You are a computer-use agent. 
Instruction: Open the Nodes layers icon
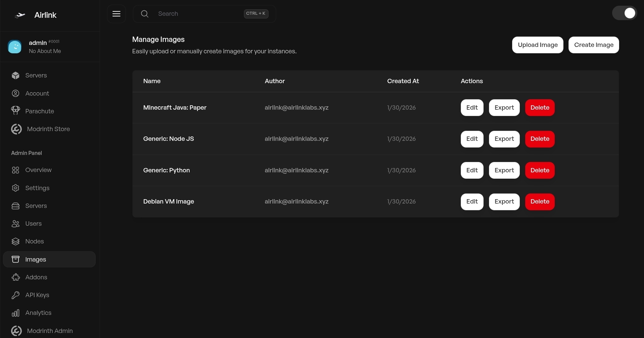(x=15, y=241)
